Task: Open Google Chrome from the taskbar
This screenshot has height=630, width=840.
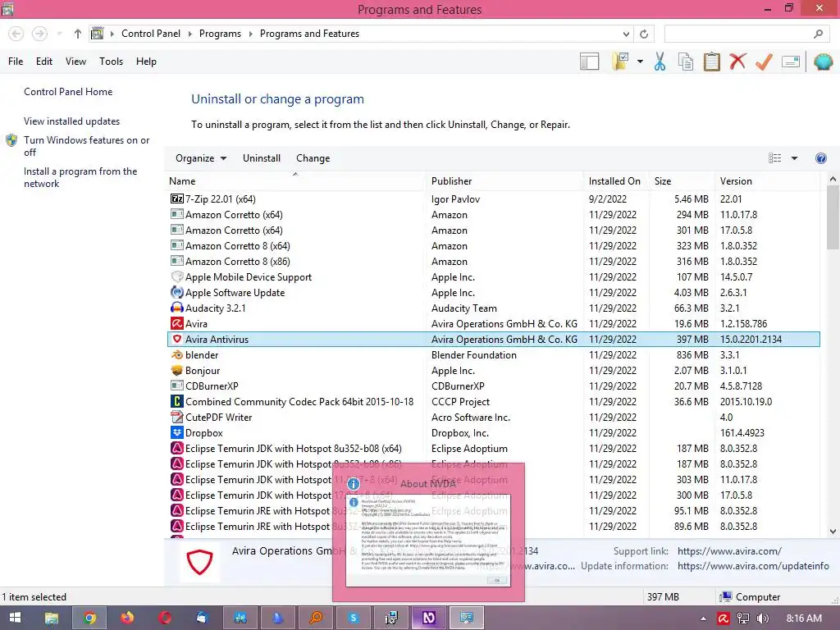Action: (x=89, y=618)
